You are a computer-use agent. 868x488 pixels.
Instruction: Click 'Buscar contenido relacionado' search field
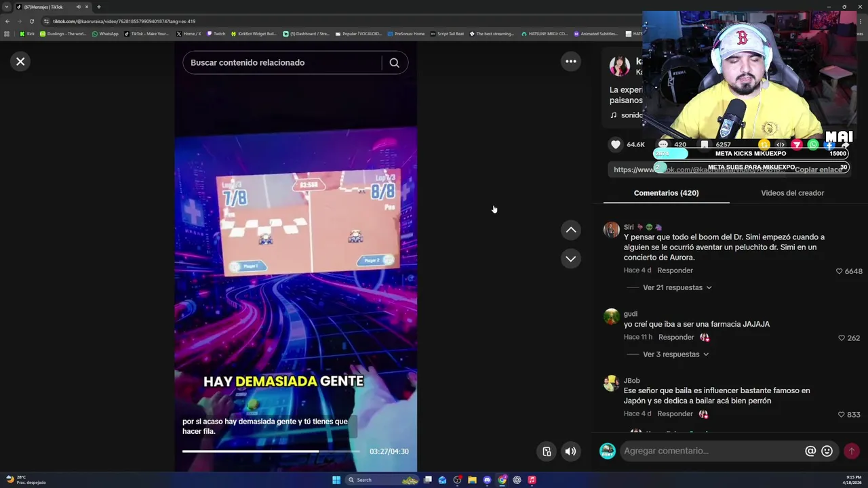(x=281, y=62)
